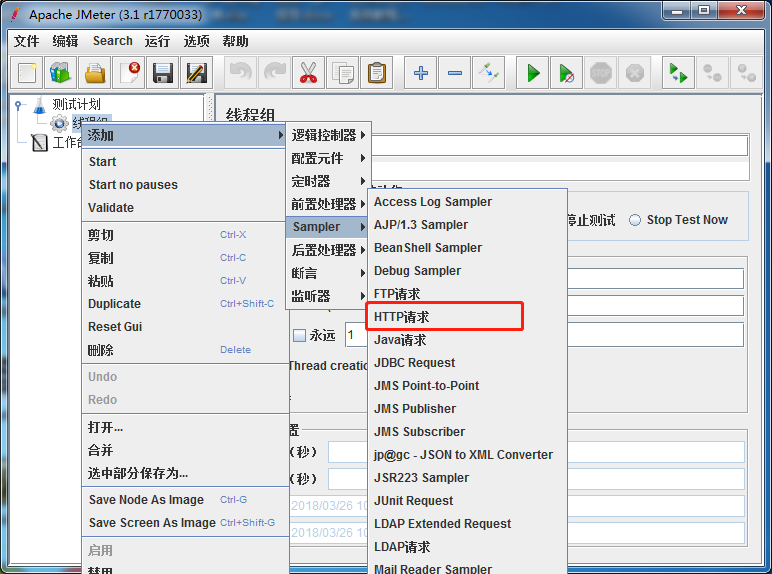
Task: Click the Expand All plus icon
Action: point(420,73)
